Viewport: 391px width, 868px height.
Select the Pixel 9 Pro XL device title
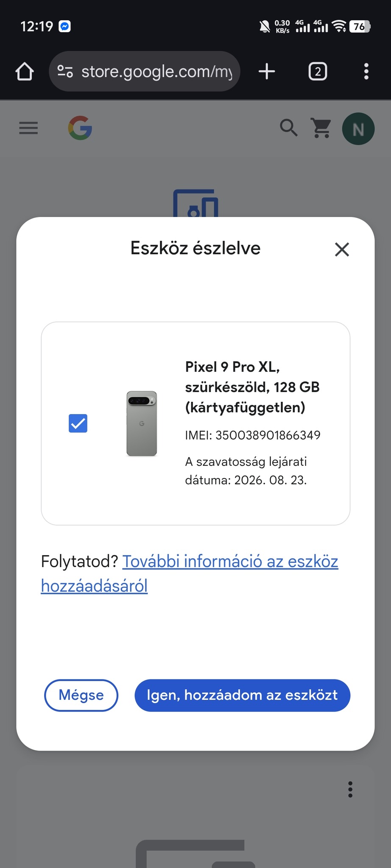(252, 387)
